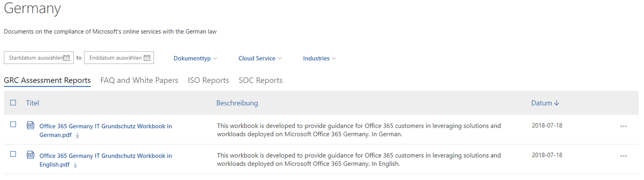The width and height of the screenshot is (644, 180).
Task: Open more options for English workbook row
Action: coord(624,156)
